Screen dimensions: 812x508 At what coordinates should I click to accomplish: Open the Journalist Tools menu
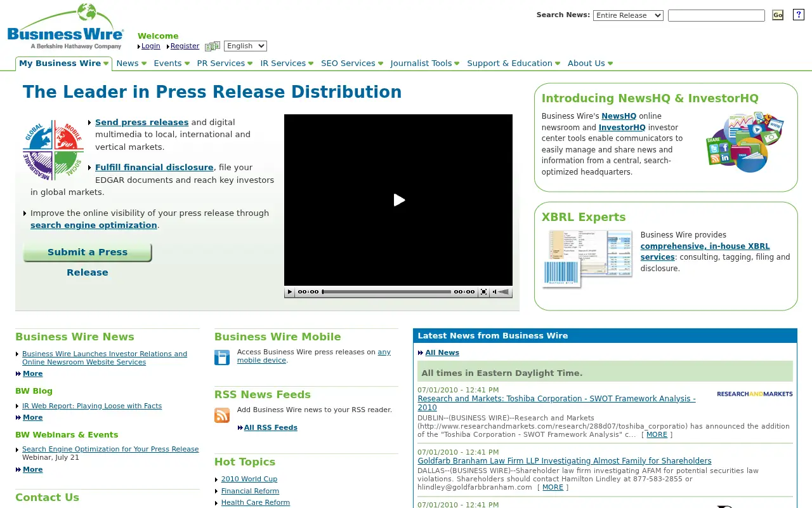(425, 63)
